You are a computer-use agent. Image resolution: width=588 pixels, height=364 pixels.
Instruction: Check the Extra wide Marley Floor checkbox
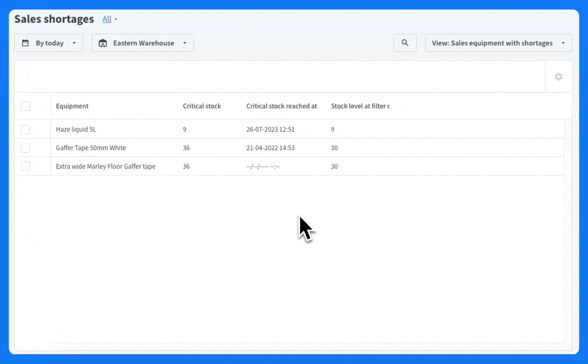[x=25, y=166]
